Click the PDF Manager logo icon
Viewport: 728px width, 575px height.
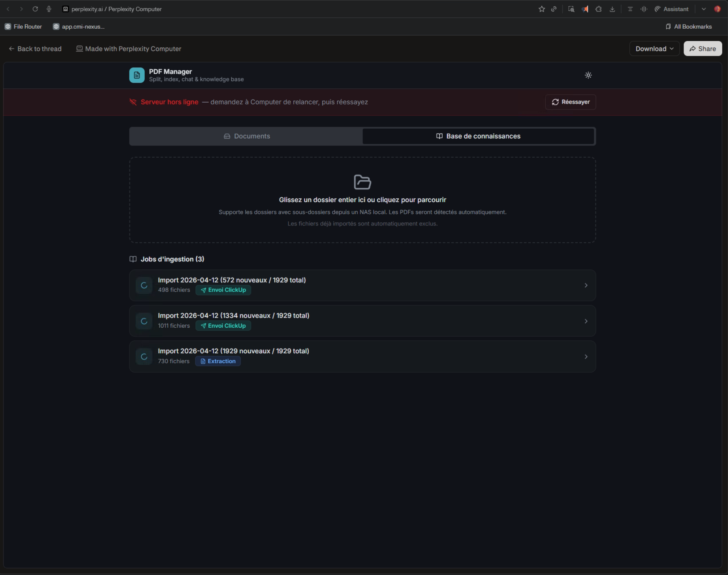pos(137,75)
